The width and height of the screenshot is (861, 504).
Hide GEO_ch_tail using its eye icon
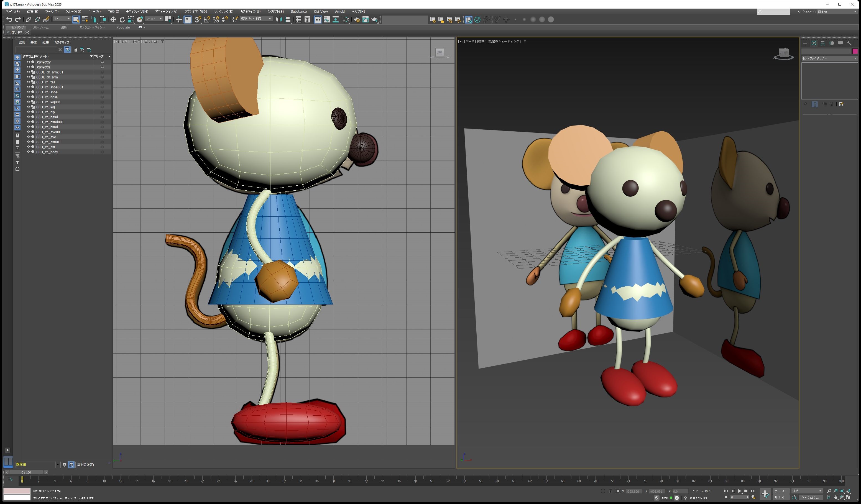(x=28, y=82)
